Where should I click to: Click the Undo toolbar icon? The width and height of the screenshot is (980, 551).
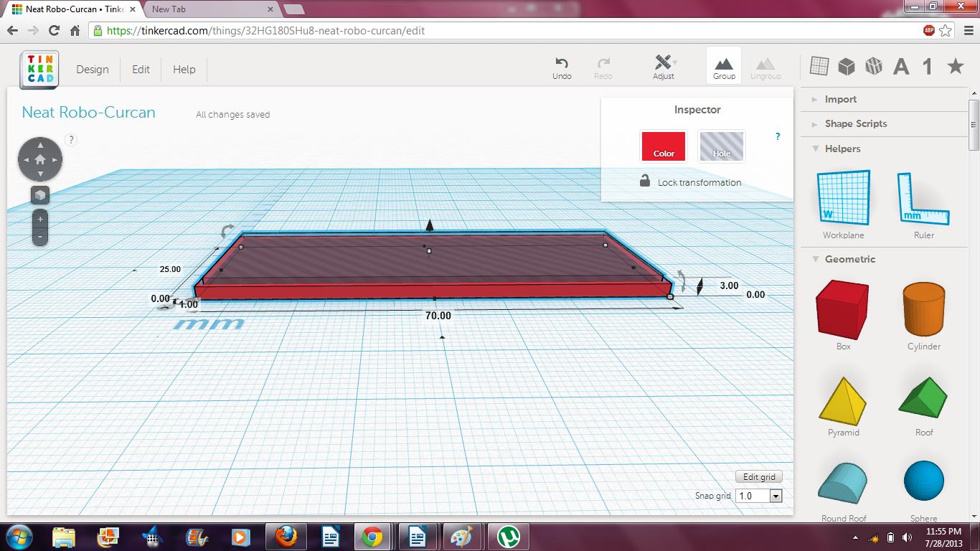[561, 66]
